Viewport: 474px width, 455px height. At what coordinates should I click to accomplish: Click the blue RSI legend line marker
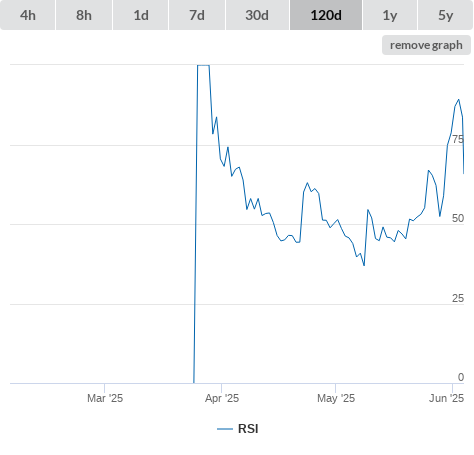[x=225, y=429]
